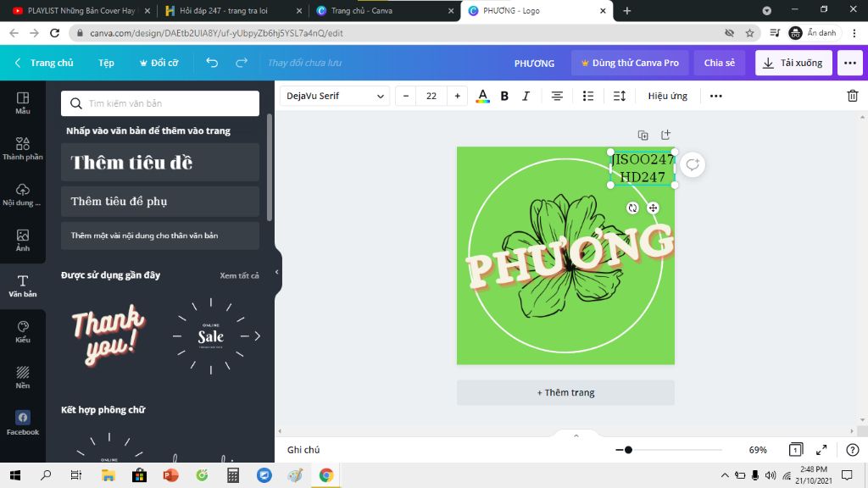Switch to the PLAYLIST YouTube tab
Screen dimensions: 868x488
coord(81,10)
